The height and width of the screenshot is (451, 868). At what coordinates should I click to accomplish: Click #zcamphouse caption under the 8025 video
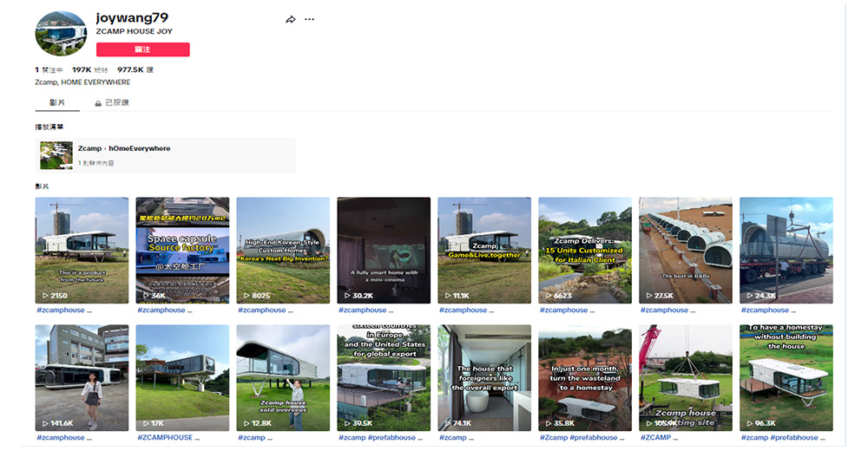266,310
